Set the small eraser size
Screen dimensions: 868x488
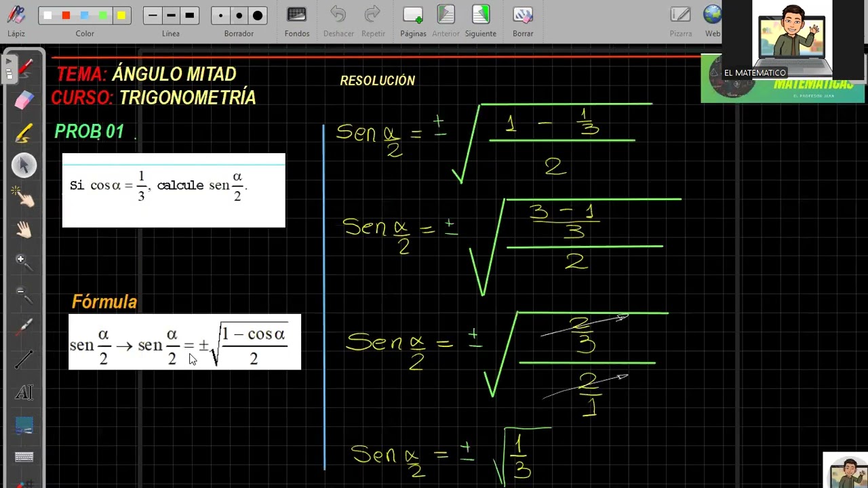[220, 16]
